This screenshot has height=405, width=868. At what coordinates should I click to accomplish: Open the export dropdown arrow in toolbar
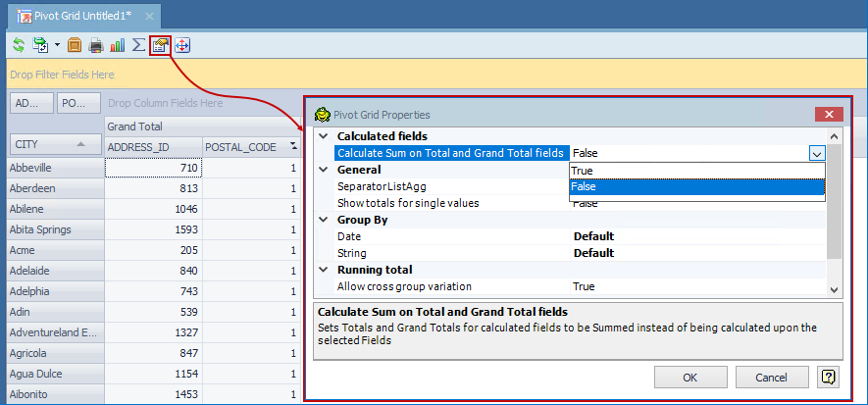(57, 45)
